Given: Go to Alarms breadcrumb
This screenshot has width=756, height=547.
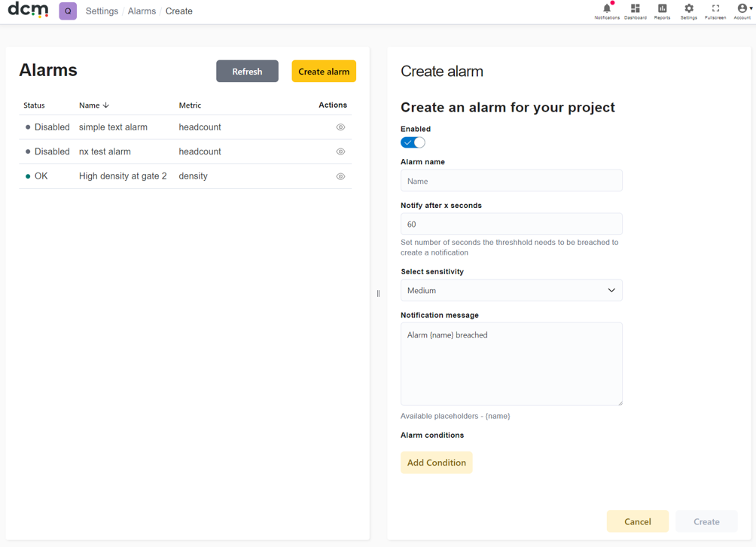Looking at the screenshot, I should pyautogui.click(x=142, y=11).
